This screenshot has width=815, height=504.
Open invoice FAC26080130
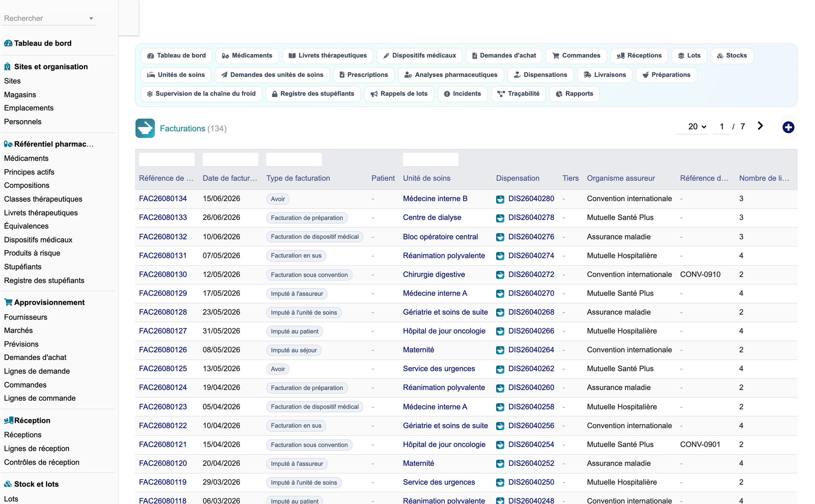click(163, 275)
